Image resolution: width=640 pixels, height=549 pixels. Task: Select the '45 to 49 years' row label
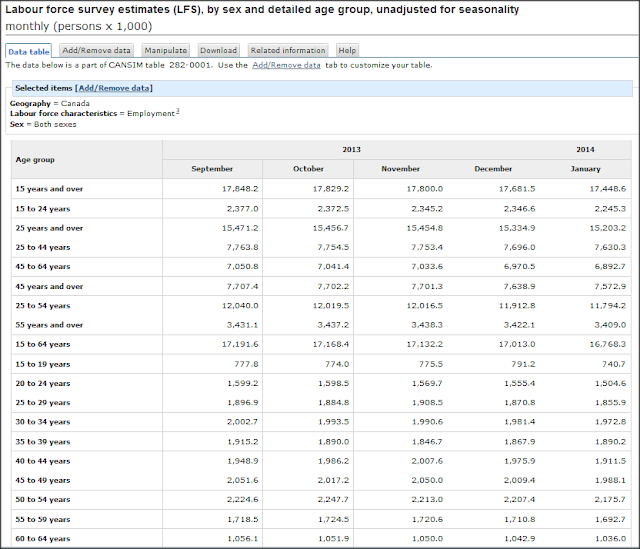point(43,480)
